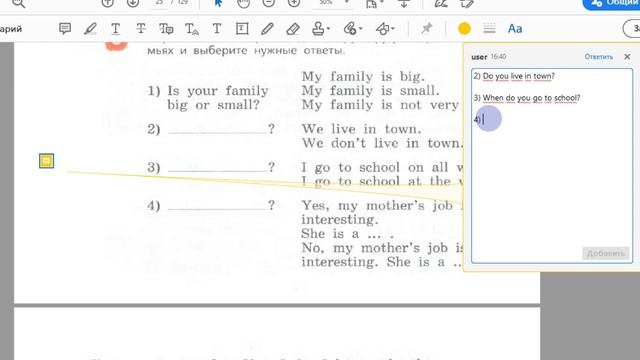Go to previous page arrow icon
The width and height of the screenshot is (640, 360).
click(108, 3)
